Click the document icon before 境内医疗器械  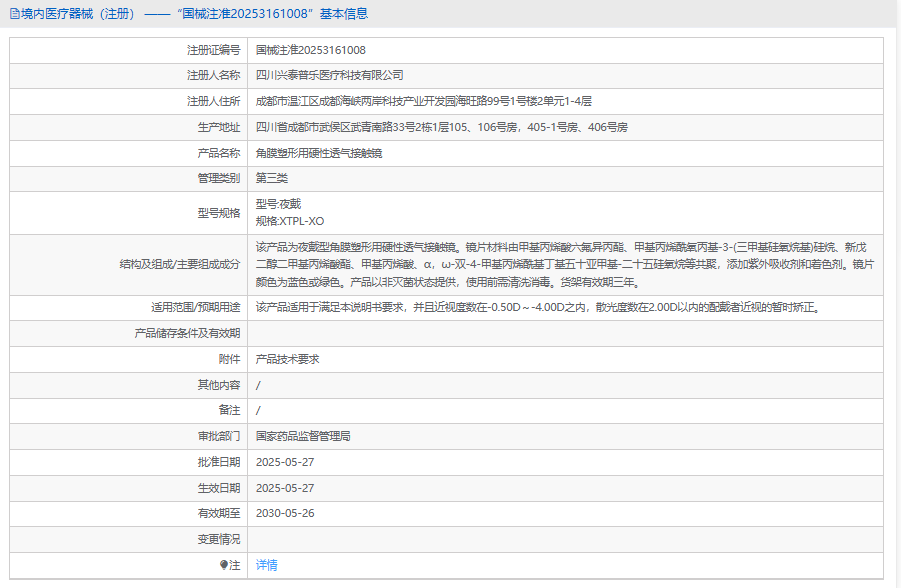click(14, 14)
